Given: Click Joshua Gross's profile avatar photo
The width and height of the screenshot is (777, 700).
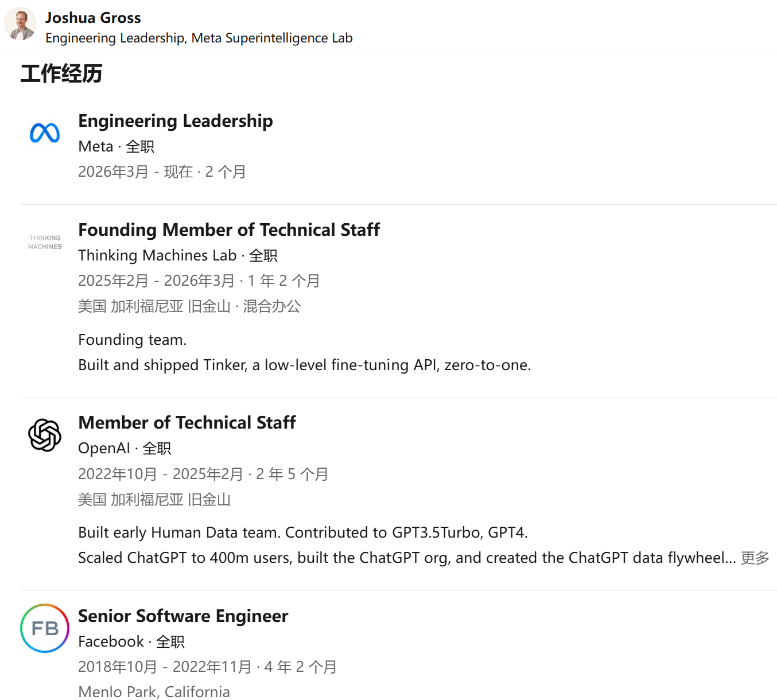Looking at the screenshot, I should click(21, 24).
